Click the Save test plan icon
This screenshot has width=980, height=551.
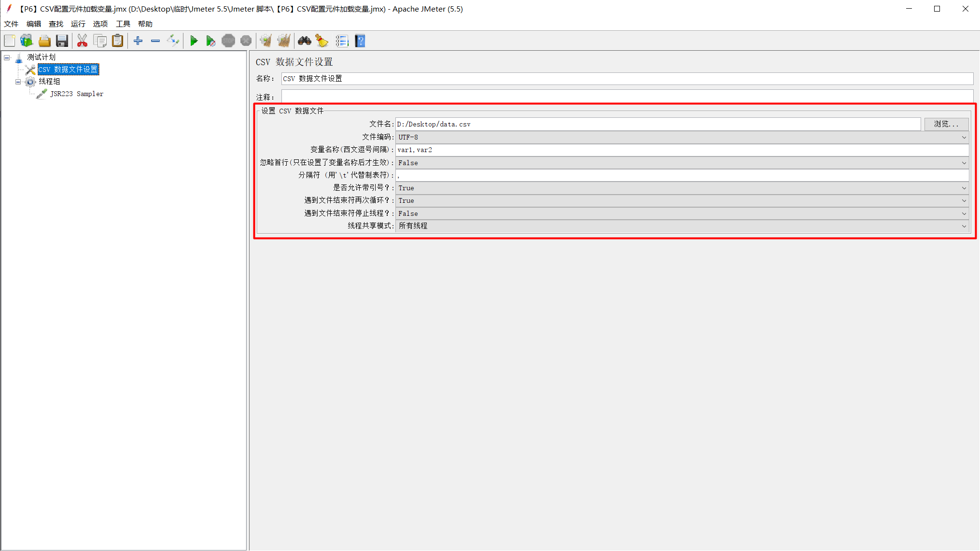(x=60, y=42)
